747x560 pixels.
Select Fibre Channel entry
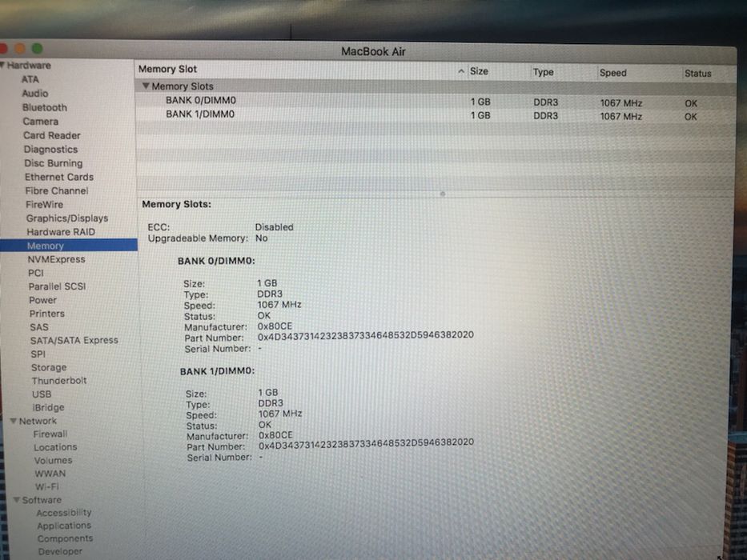[x=57, y=191]
